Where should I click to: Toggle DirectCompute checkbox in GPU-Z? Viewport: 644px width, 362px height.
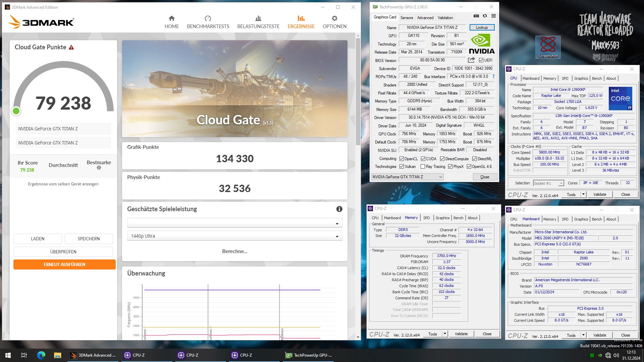pos(442,159)
